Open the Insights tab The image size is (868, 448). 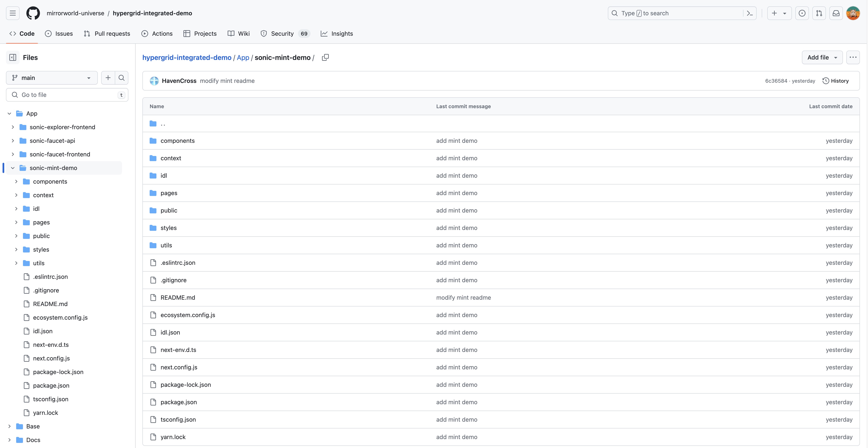pyautogui.click(x=337, y=34)
